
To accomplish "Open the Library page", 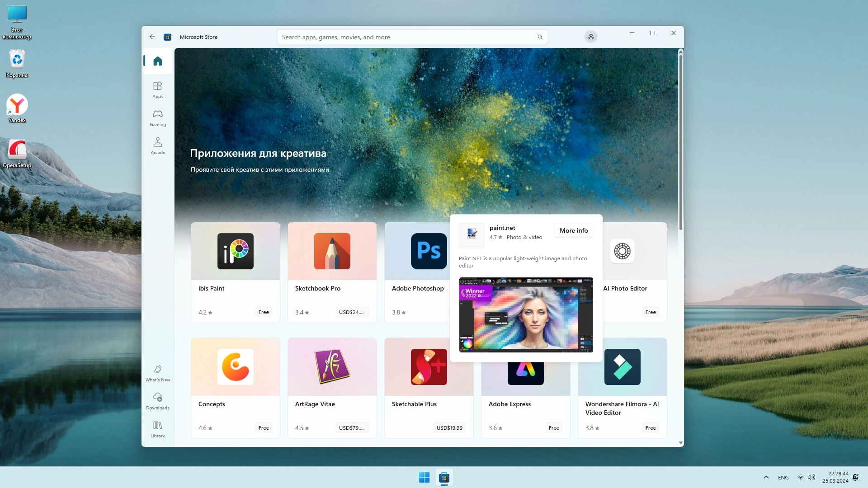I will point(158,429).
